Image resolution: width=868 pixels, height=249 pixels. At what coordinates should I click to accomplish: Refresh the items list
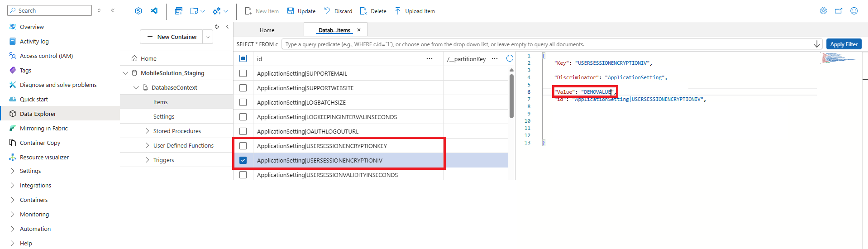510,58
